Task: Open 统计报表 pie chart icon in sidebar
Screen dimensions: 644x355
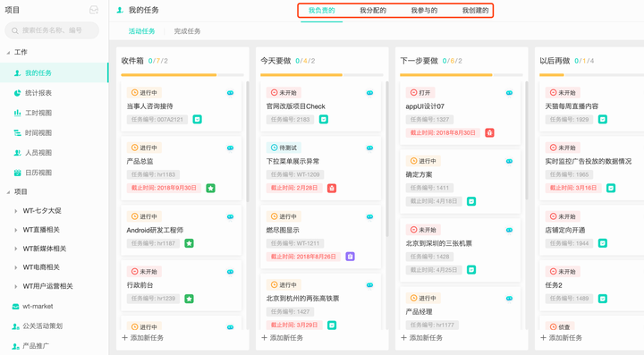Action: [17, 93]
